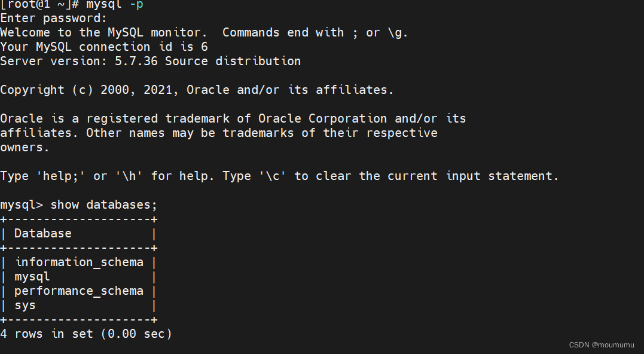
Task: Click the 'affiliates. Other names' line
Action: click(x=218, y=133)
